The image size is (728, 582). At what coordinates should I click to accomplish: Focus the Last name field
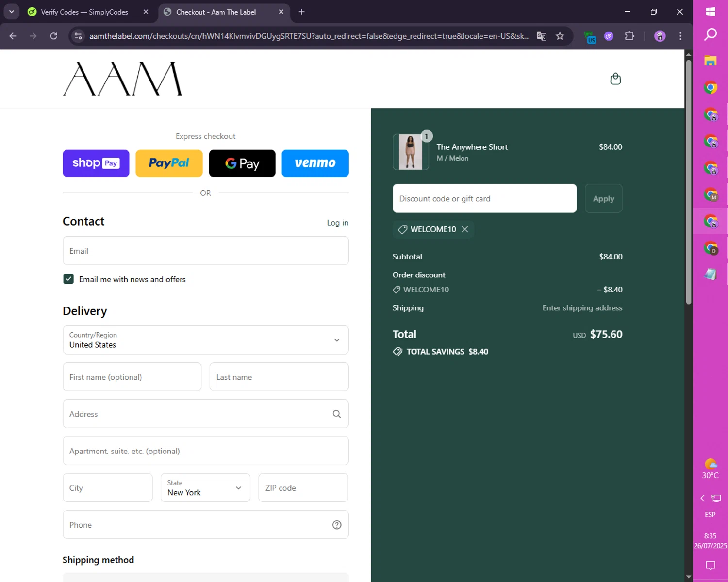point(279,377)
